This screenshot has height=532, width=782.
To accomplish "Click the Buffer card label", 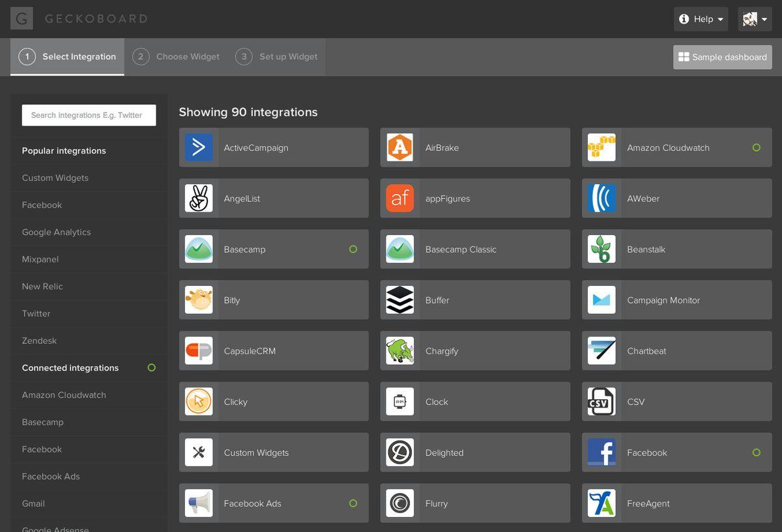I will coord(437,300).
